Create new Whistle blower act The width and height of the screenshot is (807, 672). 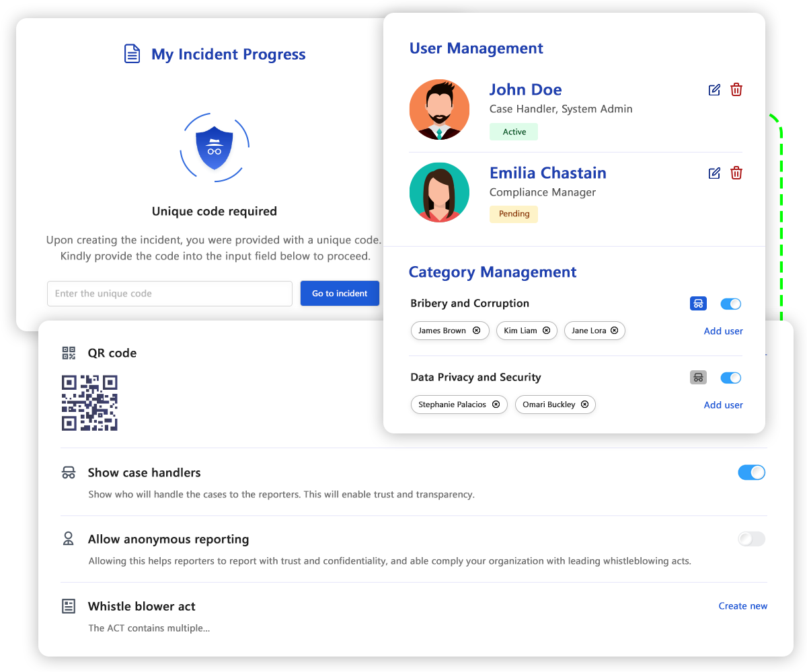(x=742, y=606)
